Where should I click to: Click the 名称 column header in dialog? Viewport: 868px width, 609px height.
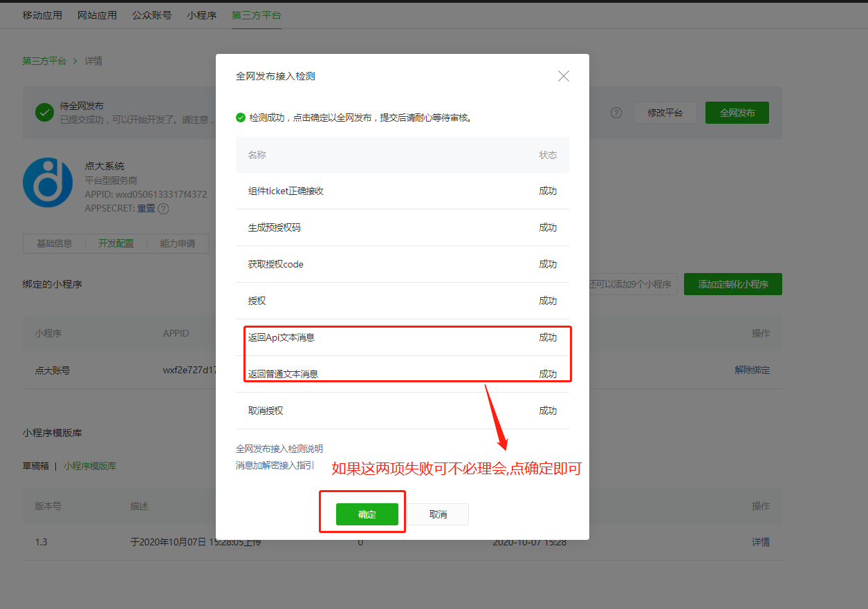[257, 155]
